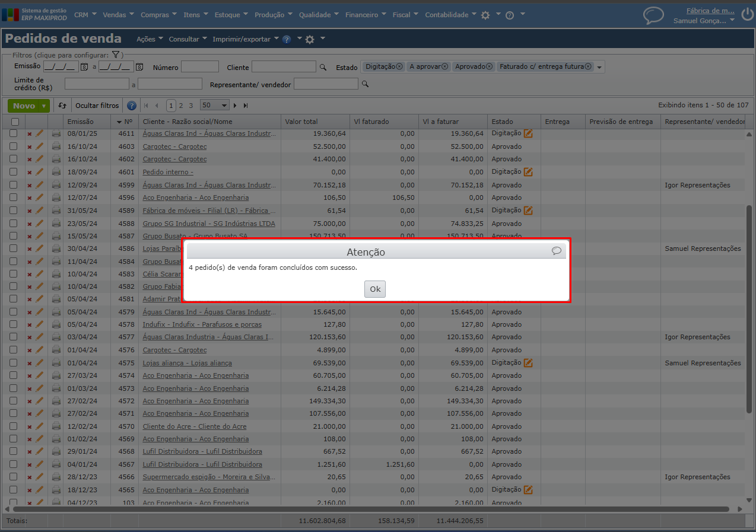This screenshot has width=756, height=532.
Task: Open the user Samuel Gonça... dropdown
Action: [x=704, y=21]
